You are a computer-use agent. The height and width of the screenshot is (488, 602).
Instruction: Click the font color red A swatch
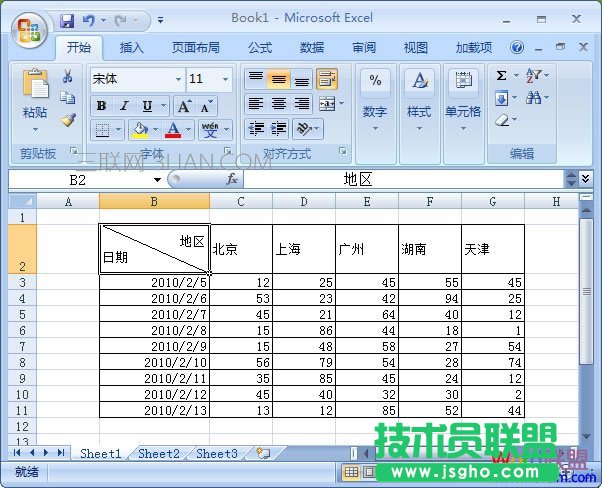174,130
